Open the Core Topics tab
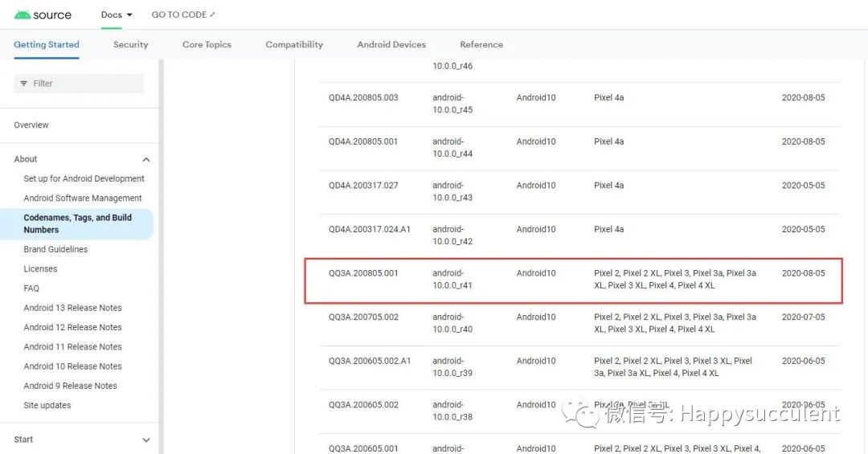 [207, 45]
